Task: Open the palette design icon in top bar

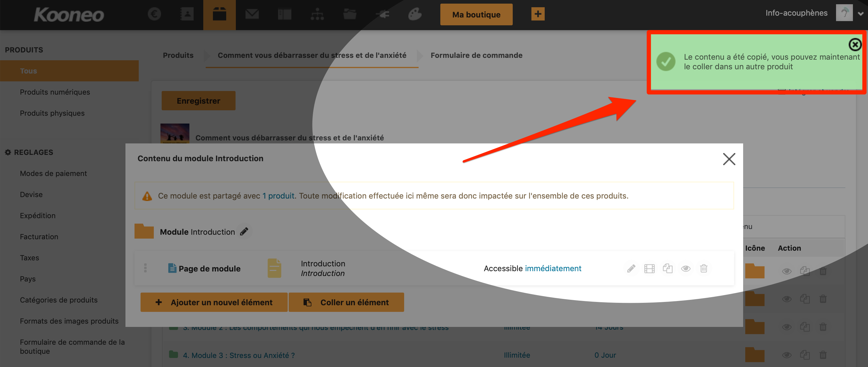Action: click(415, 14)
